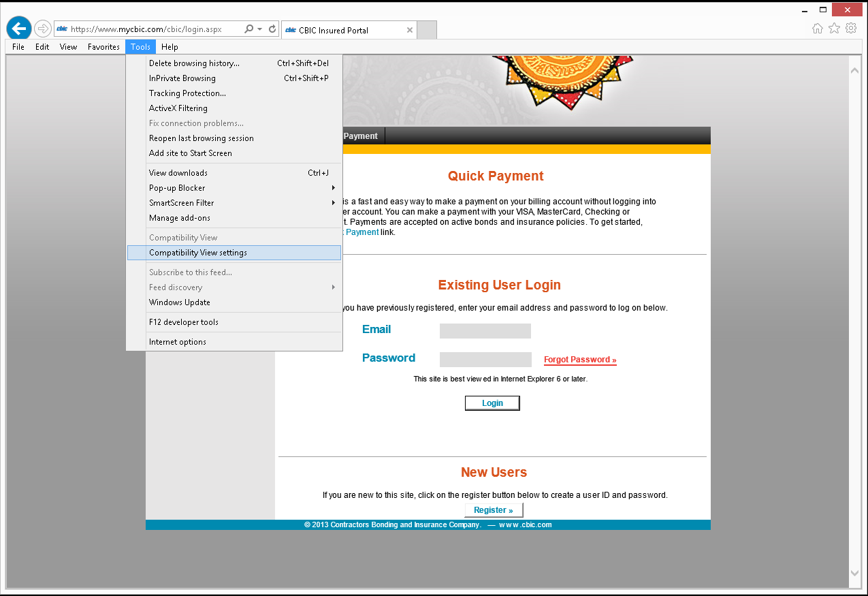Go back with the blue Back arrow
Viewport: 868px width, 596px height.
[x=19, y=29]
